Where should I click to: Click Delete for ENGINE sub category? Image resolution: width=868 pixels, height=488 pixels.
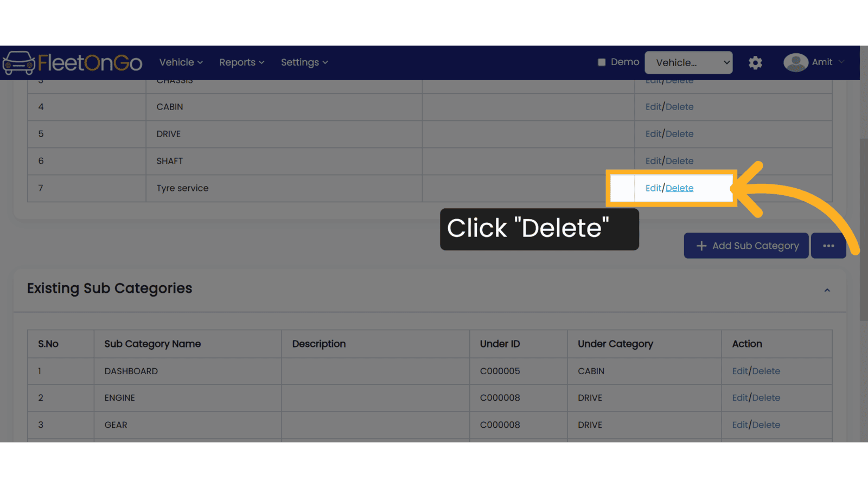[766, 398]
